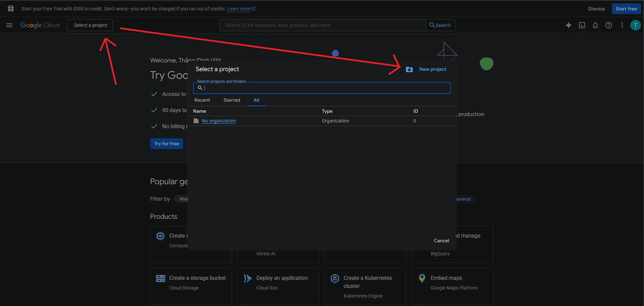Click the magnifier icon in project search
644x306 pixels.
click(x=200, y=88)
